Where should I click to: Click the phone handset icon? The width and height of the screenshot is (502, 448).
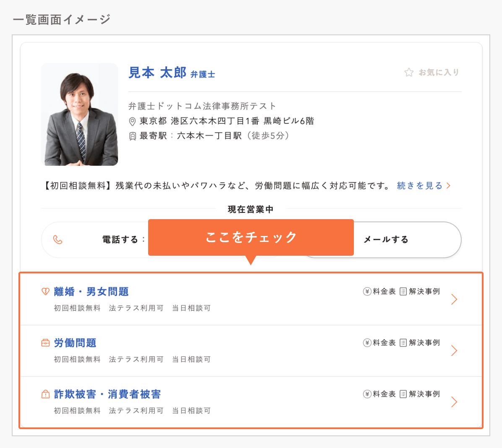(58, 240)
